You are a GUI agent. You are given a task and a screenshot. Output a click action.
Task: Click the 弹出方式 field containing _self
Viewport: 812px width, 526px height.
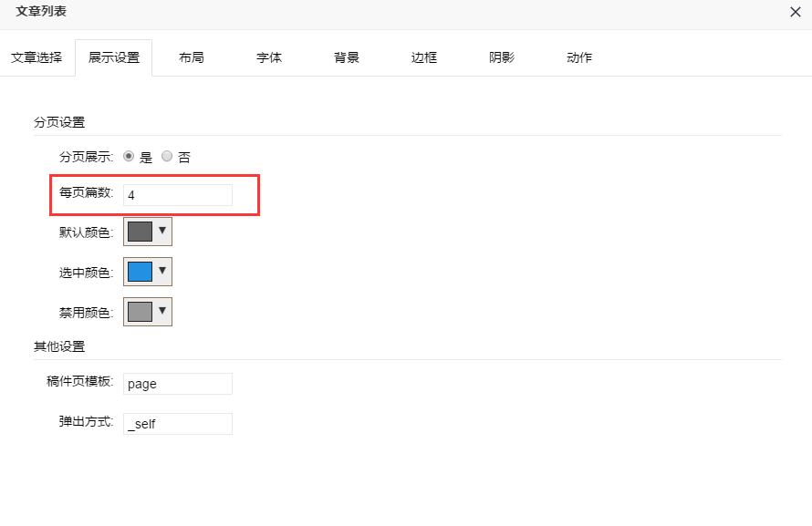[x=178, y=424]
